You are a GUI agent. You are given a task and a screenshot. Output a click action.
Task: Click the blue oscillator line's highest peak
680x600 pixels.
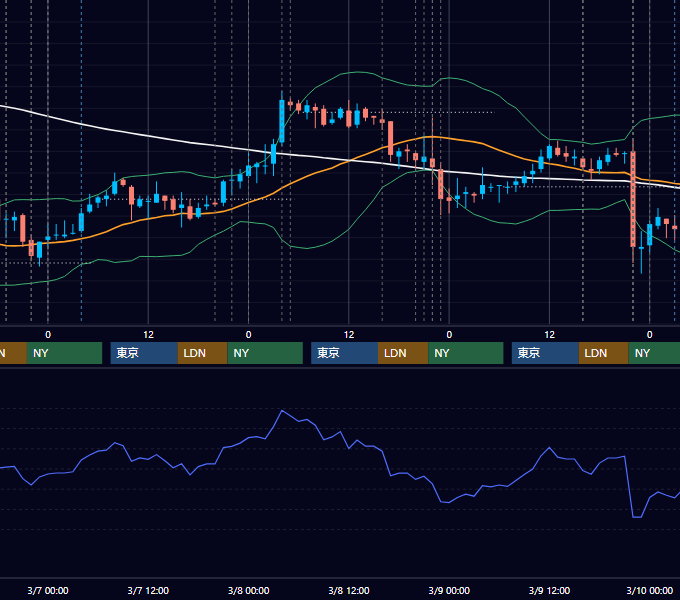tap(282, 411)
